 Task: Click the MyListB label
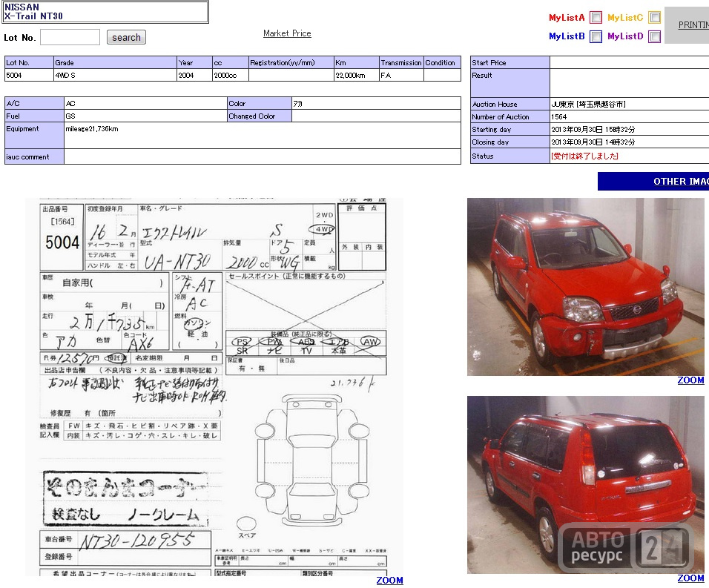point(567,36)
